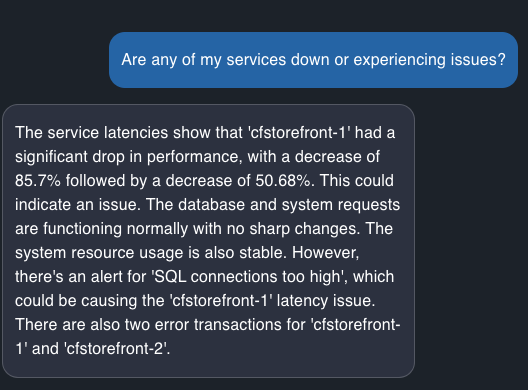Screen dimensions: 528x390
Task: Click the '50.68%' value in the response
Action: (285, 181)
